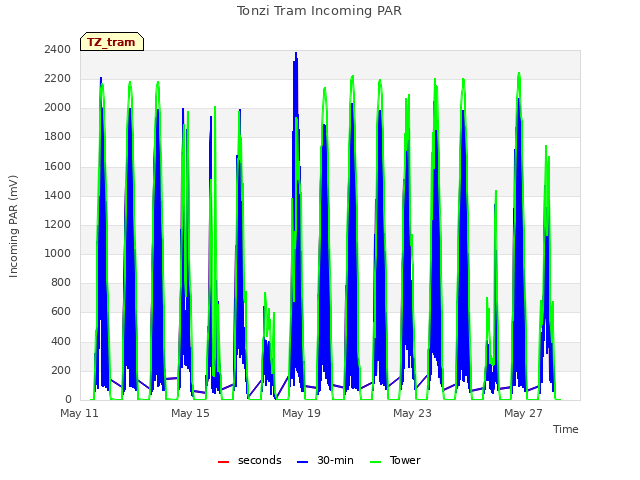Image resolution: width=640 pixels, height=480 pixels.
Task: Click the '1400' y-axis tick label
Action: tap(58, 195)
